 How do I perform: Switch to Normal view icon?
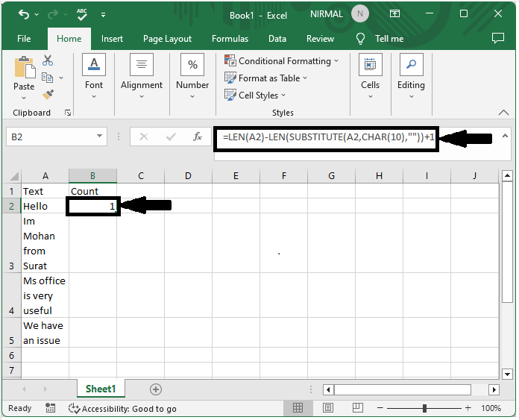click(x=298, y=408)
